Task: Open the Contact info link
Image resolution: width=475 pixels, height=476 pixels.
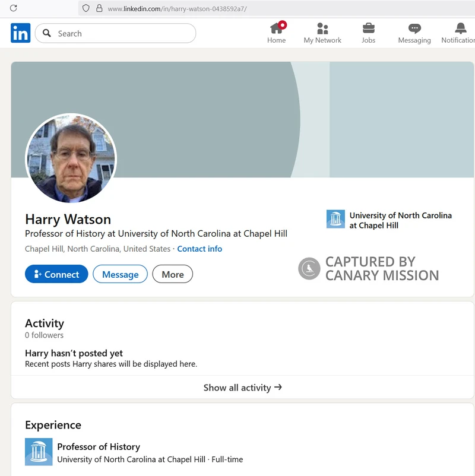Action: 199,249
